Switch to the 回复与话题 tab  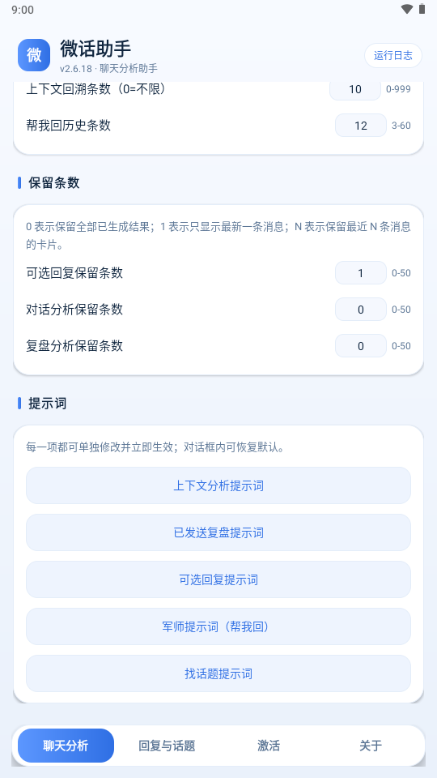point(167,746)
